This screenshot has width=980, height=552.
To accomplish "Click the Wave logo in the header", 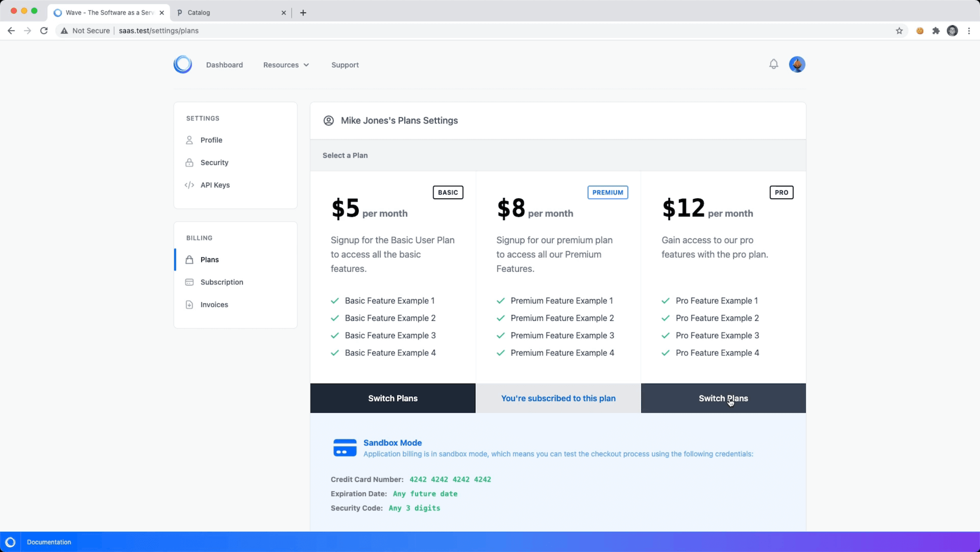I will [182, 64].
